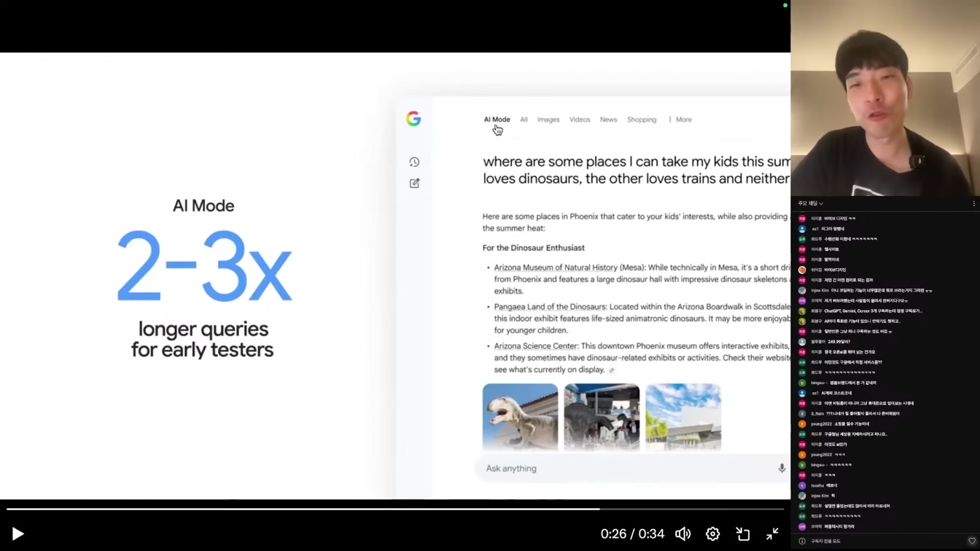
Task: Open the News tab
Action: [x=608, y=120]
